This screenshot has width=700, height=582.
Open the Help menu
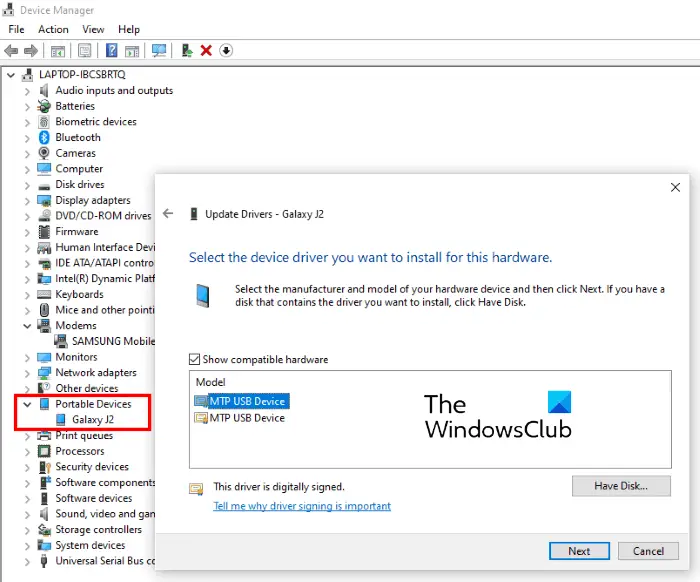(129, 29)
